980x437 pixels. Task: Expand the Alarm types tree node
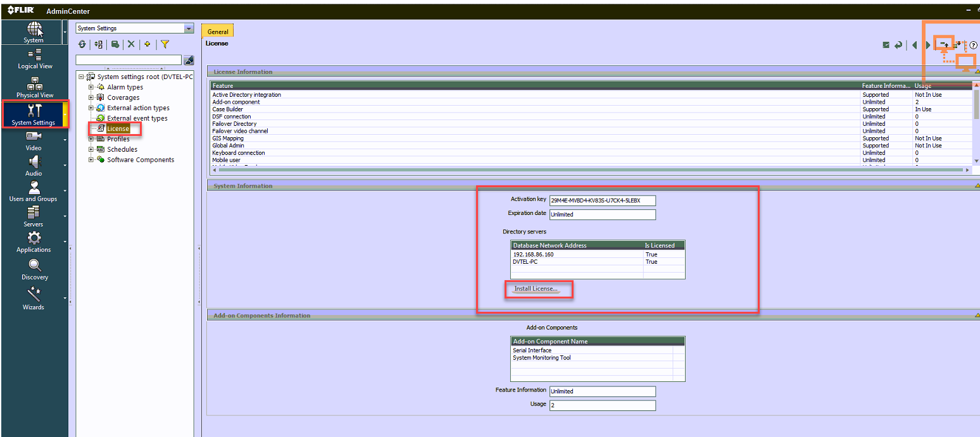(x=91, y=87)
